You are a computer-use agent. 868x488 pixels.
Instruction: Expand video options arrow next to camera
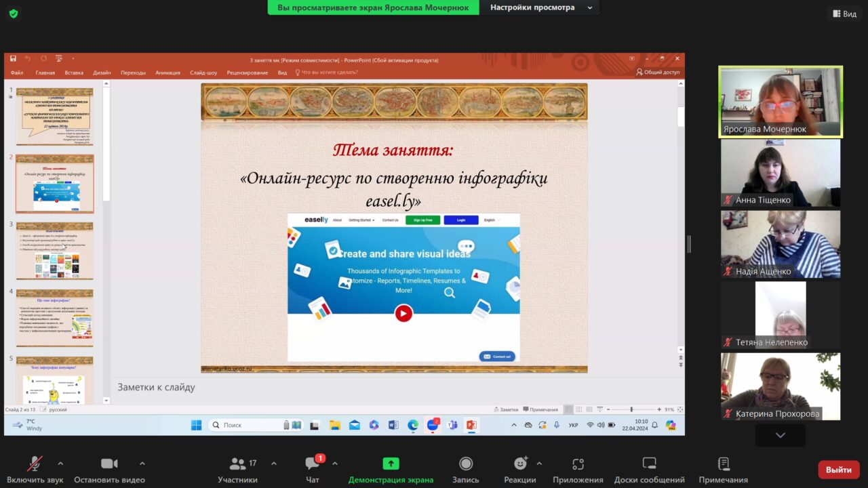(142, 464)
